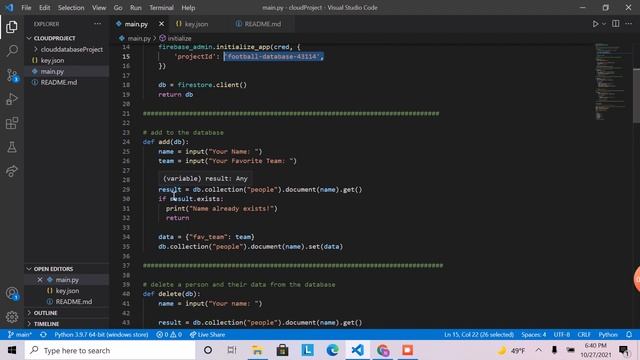Open Microsoft Store from the taskbar
This screenshot has height=360, width=640.
pyautogui.click(x=282, y=350)
